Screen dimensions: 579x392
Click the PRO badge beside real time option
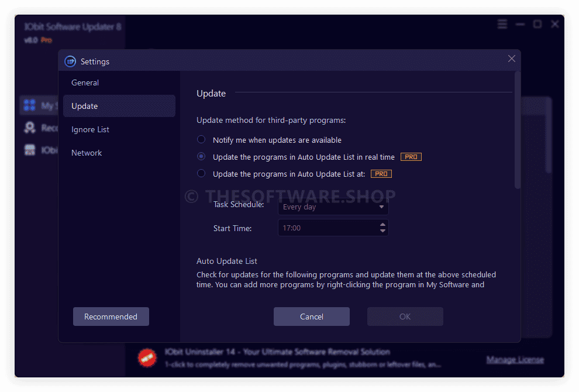click(411, 157)
